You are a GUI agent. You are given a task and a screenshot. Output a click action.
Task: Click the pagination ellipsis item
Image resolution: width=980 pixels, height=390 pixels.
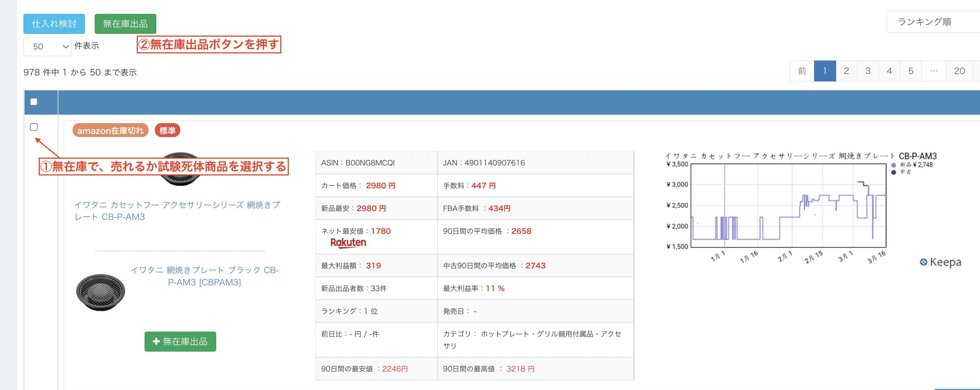tap(934, 71)
